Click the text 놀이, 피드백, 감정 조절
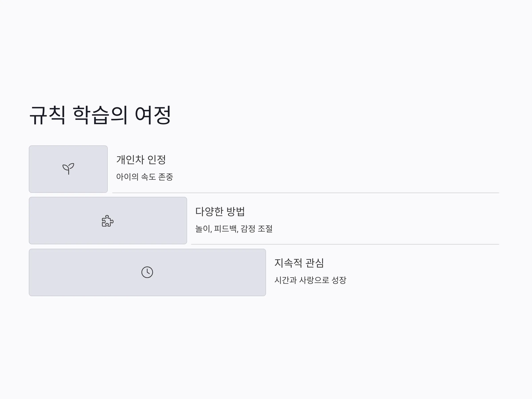Viewport: 532px width, 399px height. (x=234, y=229)
